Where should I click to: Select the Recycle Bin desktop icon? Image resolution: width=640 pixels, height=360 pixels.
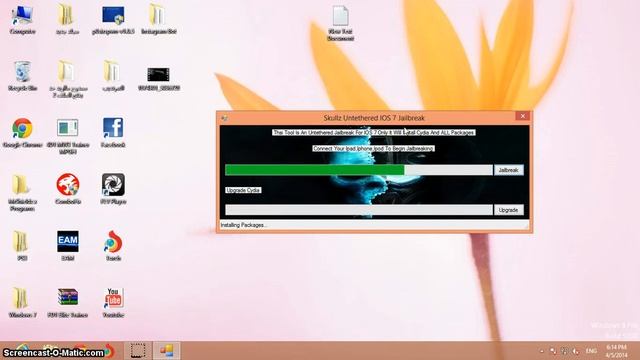click(22, 76)
